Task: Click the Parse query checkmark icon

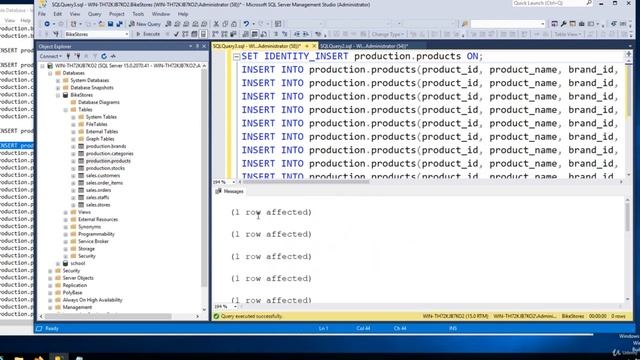Action: point(176,34)
